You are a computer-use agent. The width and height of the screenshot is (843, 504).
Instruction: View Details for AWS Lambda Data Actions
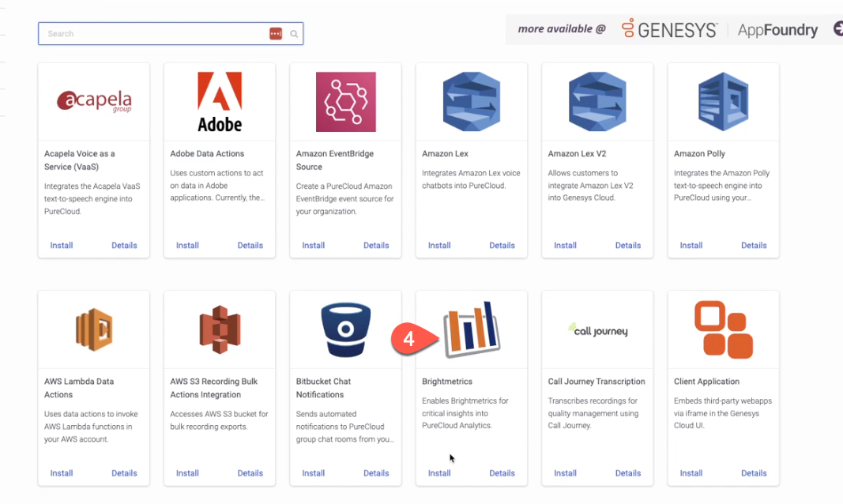(124, 473)
